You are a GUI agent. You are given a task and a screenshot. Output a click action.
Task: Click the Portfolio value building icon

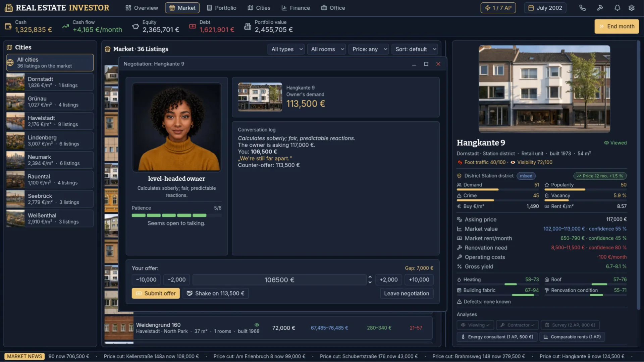248,26
